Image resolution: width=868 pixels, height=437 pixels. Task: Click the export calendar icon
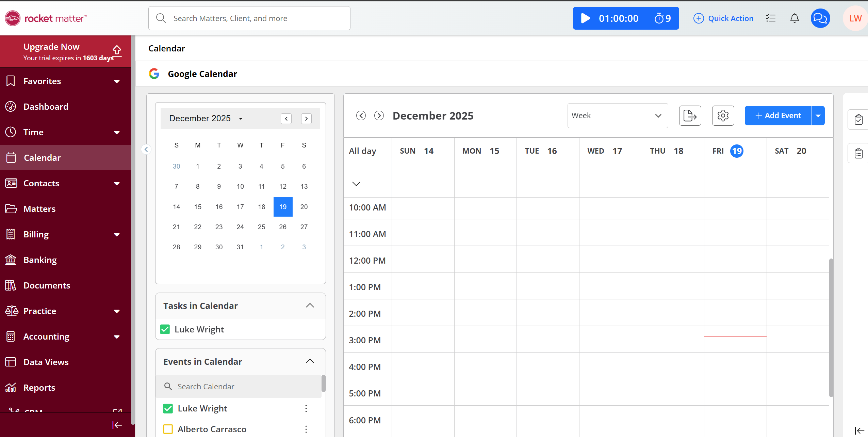(690, 116)
